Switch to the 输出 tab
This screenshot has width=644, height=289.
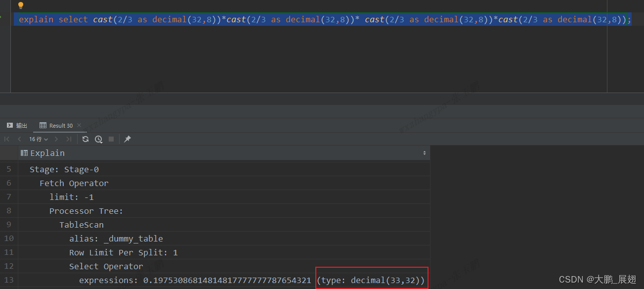tap(21, 125)
